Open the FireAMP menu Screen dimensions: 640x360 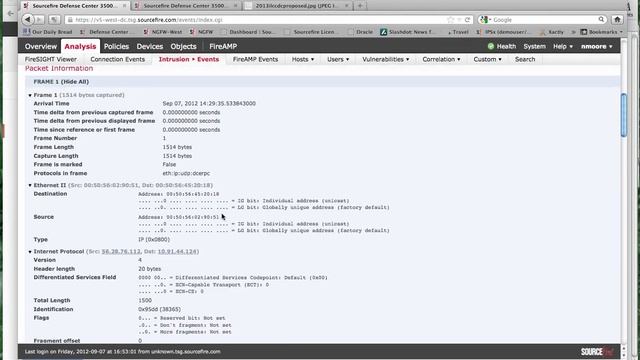point(223,47)
